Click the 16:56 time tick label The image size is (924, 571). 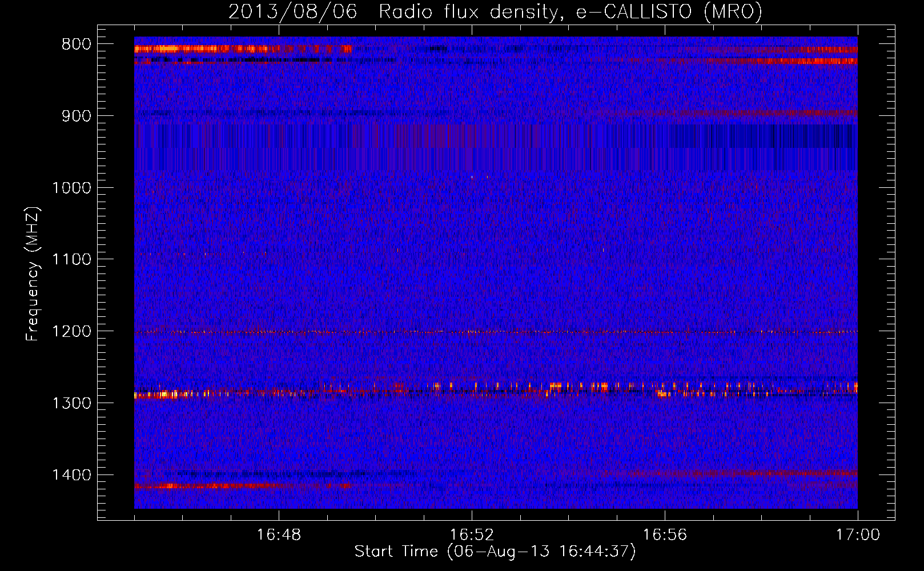pyautogui.click(x=665, y=535)
